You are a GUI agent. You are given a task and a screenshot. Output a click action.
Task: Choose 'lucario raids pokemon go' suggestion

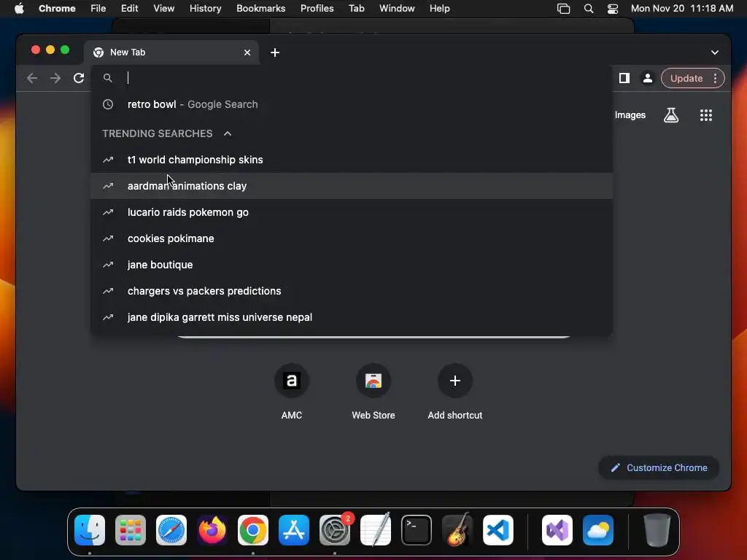tap(352, 212)
